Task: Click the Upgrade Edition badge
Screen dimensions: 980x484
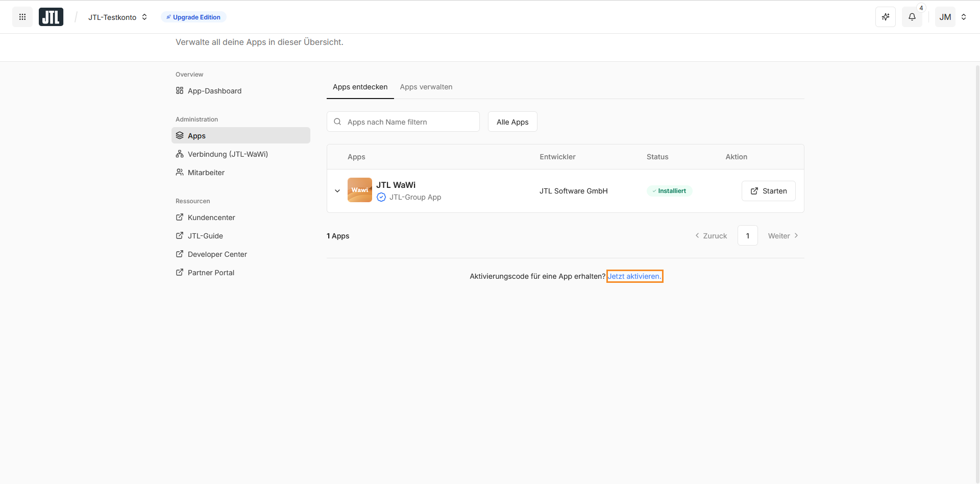Action: 193,17
